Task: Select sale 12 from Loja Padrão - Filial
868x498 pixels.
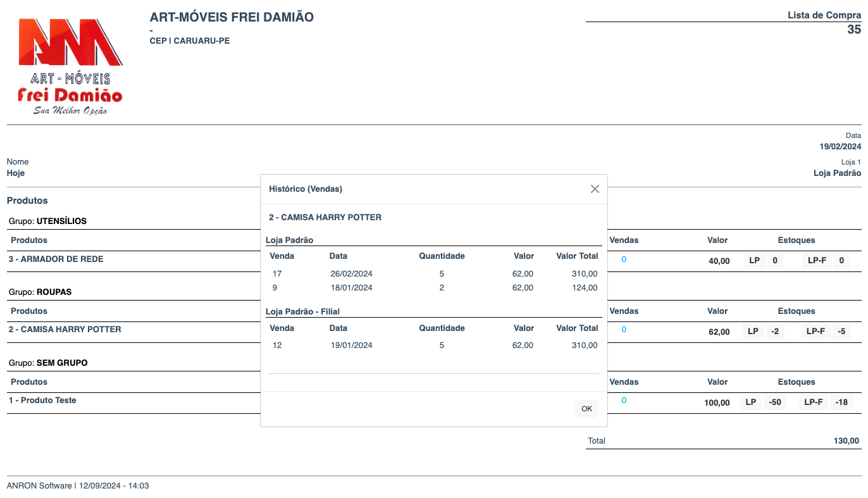Action: point(434,345)
